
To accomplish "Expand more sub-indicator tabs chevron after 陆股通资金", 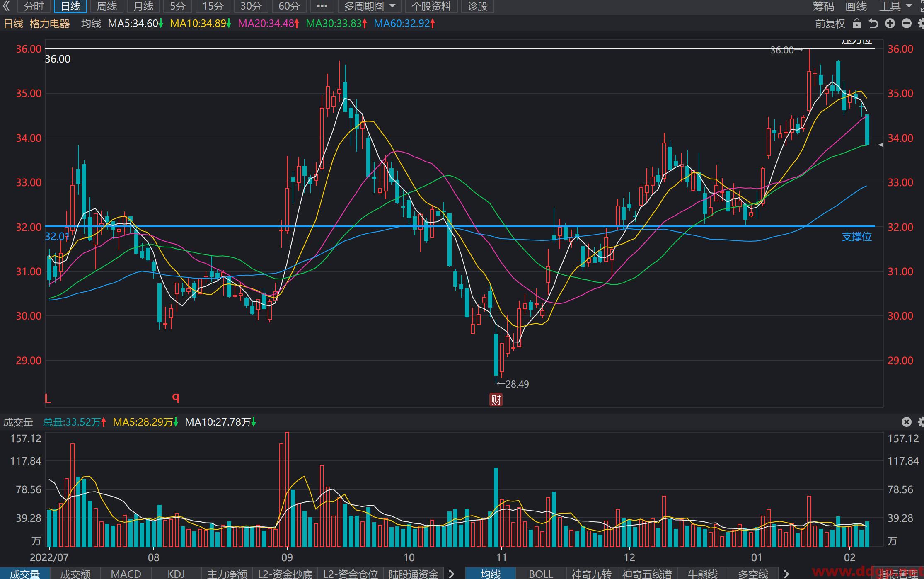I will pyautogui.click(x=452, y=574).
